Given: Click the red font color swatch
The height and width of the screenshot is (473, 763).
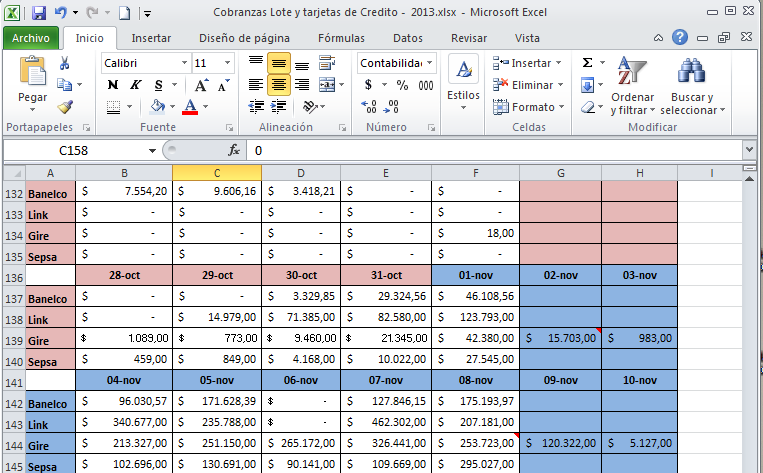Looking at the screenshot, I should 190,107.
